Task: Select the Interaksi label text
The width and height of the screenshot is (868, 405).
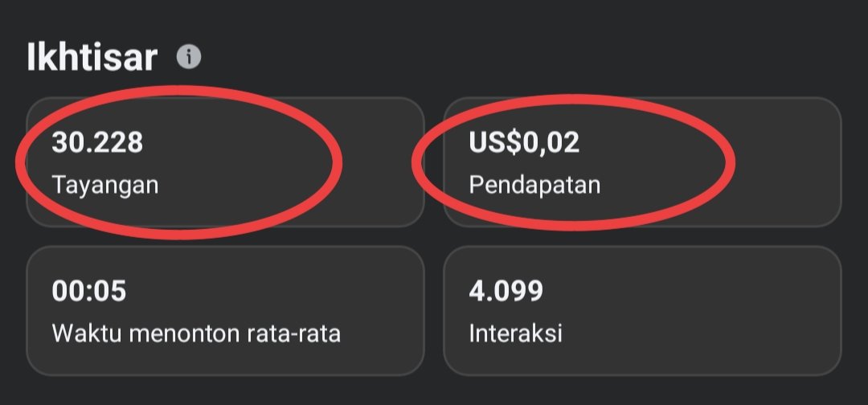Action: (515, 333)
